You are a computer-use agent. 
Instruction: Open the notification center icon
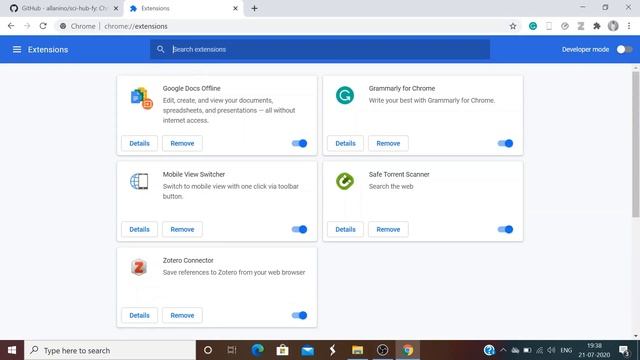pyautogui.click(x=624, y=350)
